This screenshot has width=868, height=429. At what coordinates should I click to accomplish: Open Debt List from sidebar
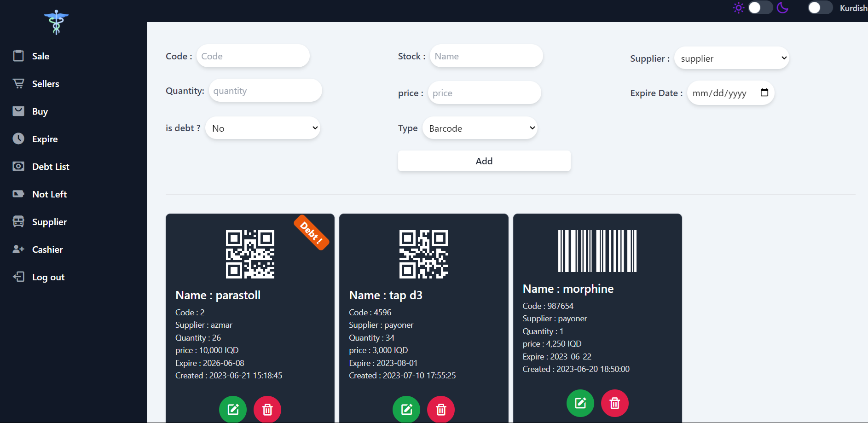pos(51,167)
